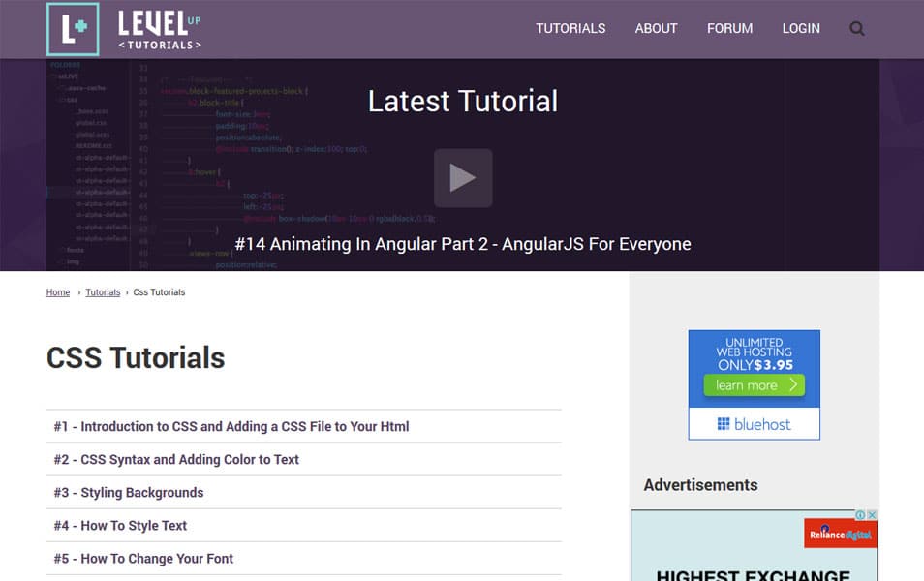Open the AdChoices info icon on the ad

(x=861, y=515)
